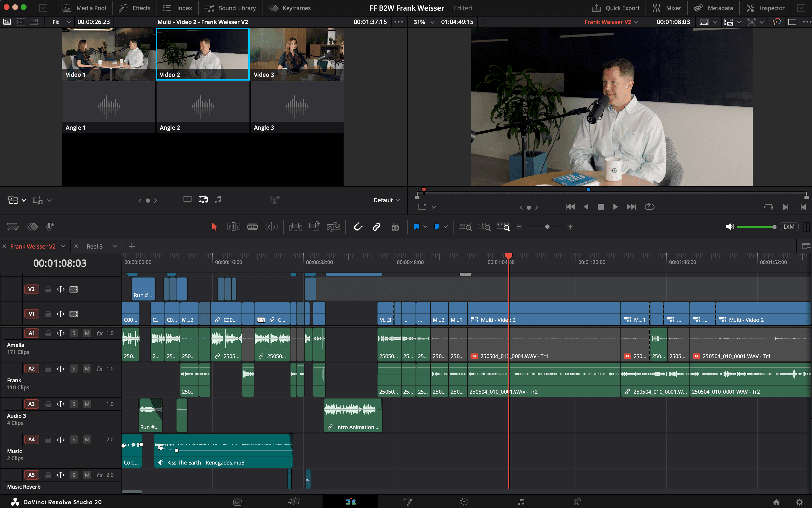Click the Quick Export button
Image resolution: width=812 pixels, height=508 pixels.
[616, 8]
